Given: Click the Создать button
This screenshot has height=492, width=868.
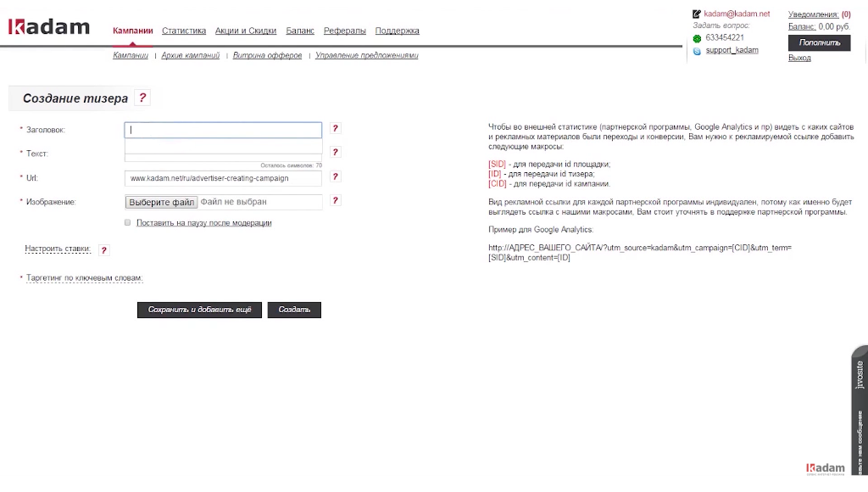Looking at the screenshot, I should [x=294, y=310].
